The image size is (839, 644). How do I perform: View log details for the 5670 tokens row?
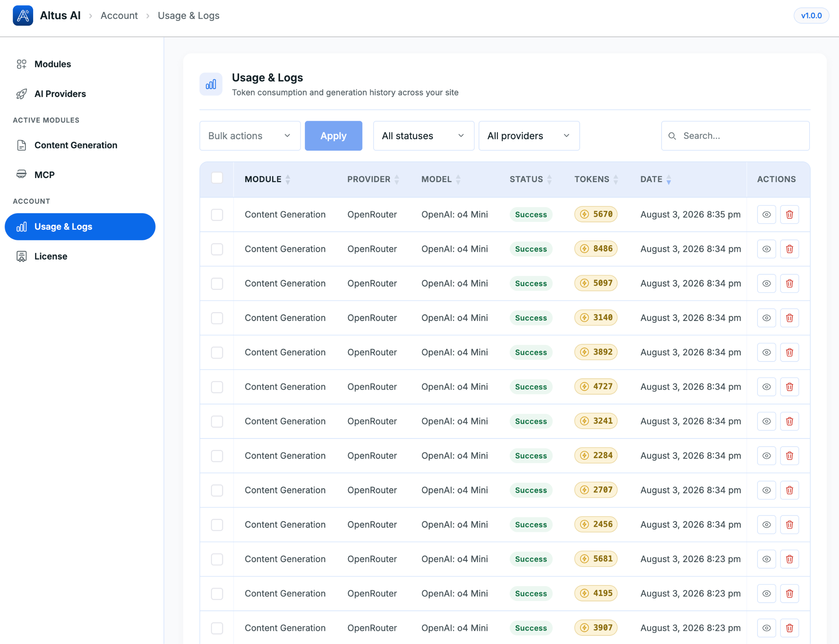[x=766, y=215]
